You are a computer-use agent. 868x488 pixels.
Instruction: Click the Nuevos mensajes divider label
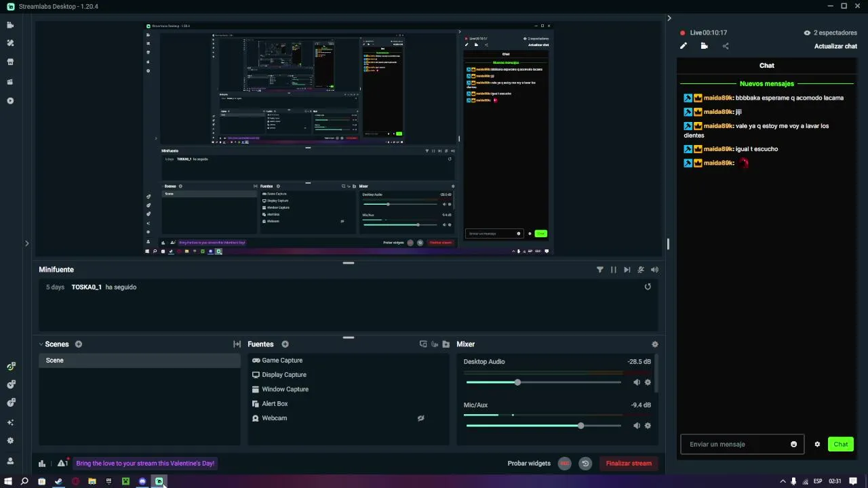[x=767, y=84]
